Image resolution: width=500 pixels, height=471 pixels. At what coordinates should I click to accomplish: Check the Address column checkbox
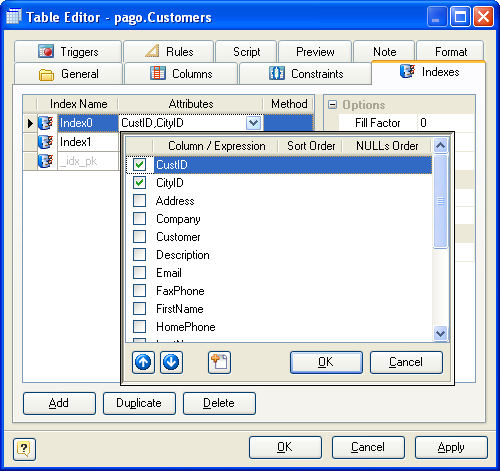(139, 201)
